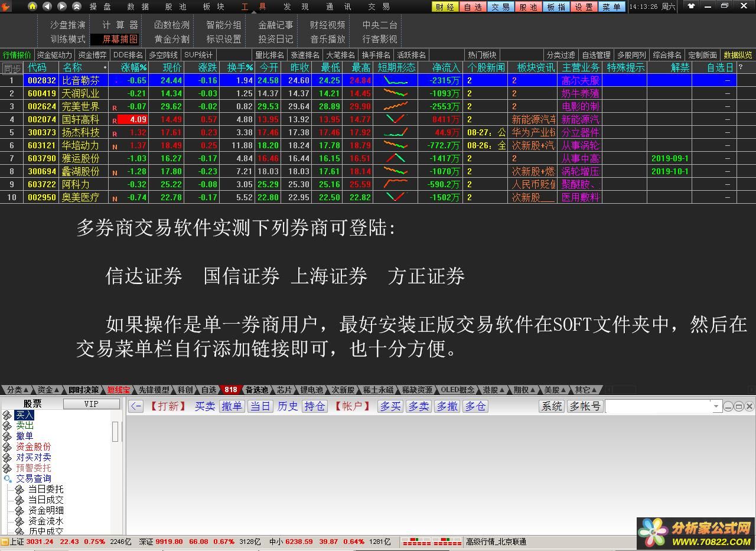Screen dimensions: 756x551
Task: Open the 数据 menu
Action: [x=138, y=6]
